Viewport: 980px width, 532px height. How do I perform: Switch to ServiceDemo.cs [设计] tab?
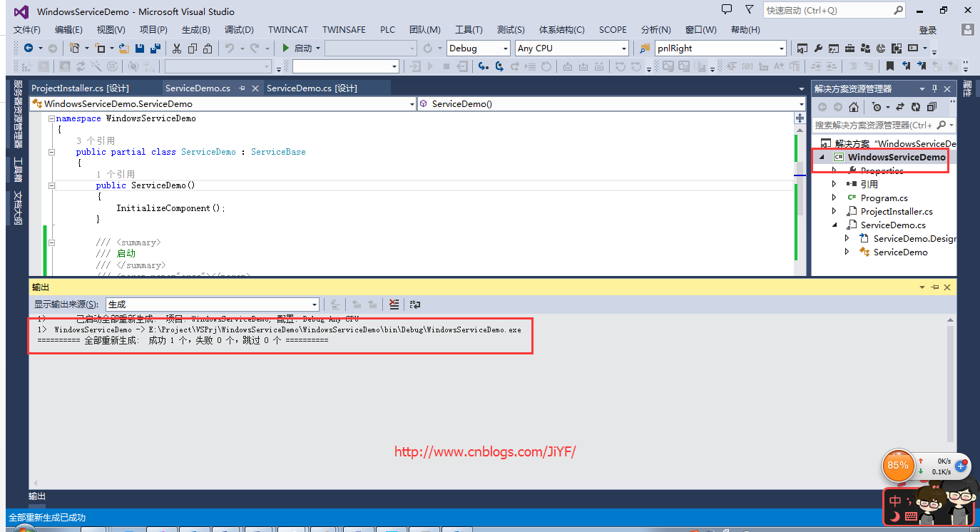coord(312,88)
